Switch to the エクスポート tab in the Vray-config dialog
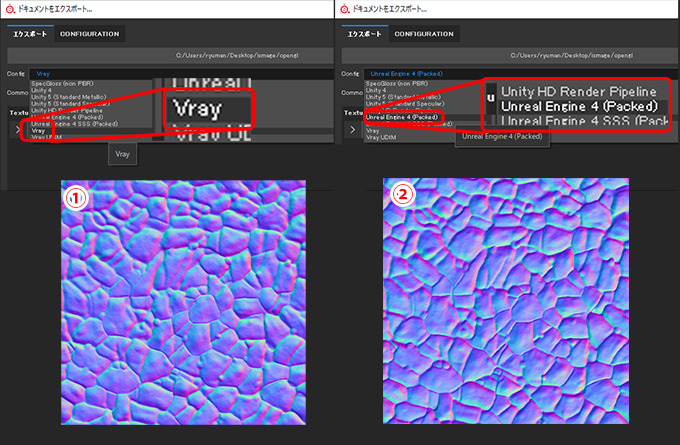Screen dimensions: 680x445 [x=30, y=34]
